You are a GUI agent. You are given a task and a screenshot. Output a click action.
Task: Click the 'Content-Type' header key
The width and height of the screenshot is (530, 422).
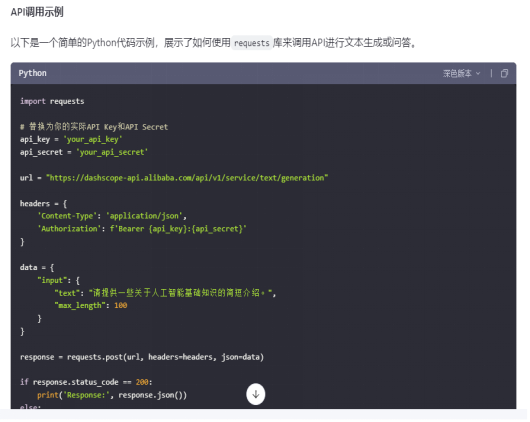pyautogui.click(x=67, y=216)
